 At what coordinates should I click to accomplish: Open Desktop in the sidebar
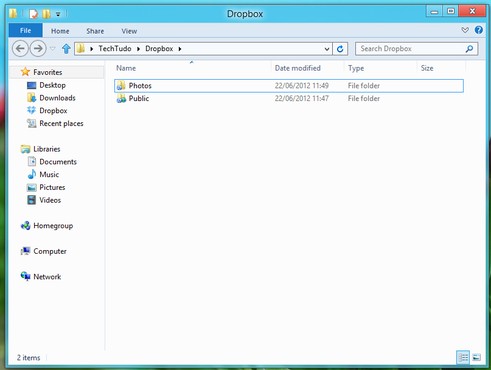click(52, 85)
